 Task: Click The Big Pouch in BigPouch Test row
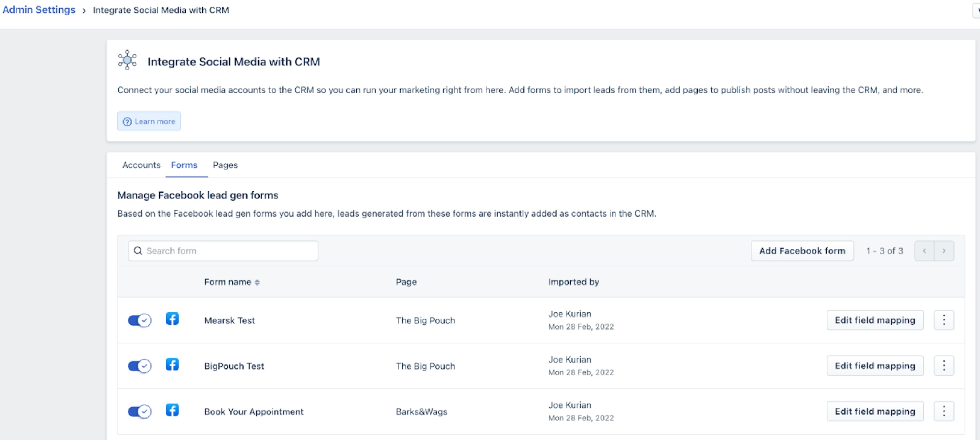click(425, 366)
